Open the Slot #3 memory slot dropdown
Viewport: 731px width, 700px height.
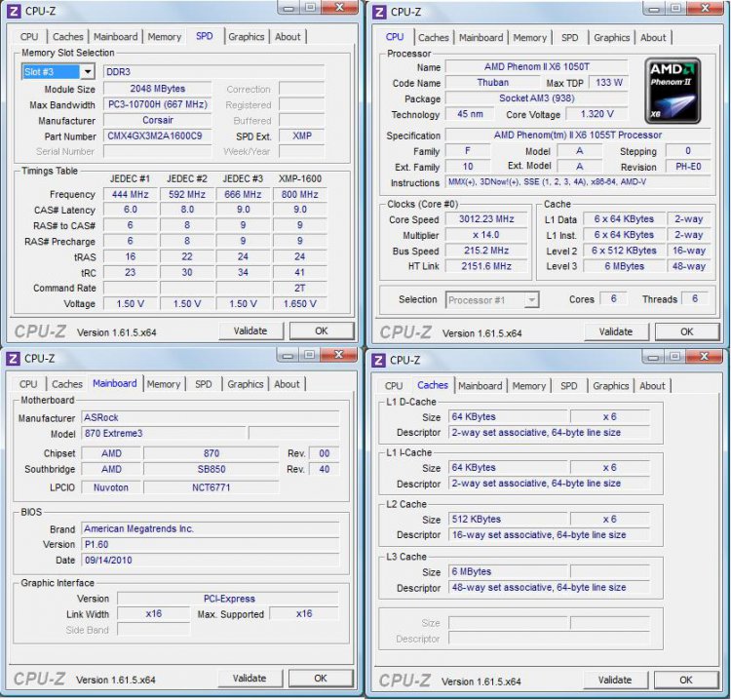pyautogui.click(x=87, y=72)
